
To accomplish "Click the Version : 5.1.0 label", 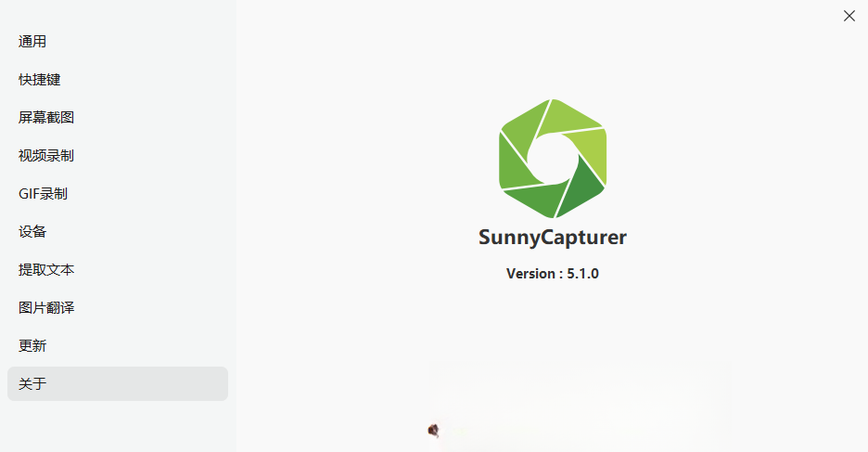I will [553, 274].
